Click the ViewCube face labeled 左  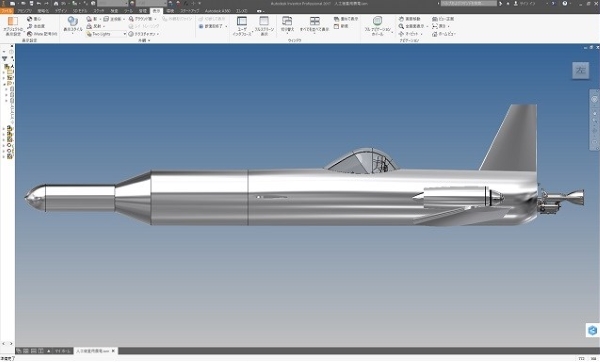[580, 70]
